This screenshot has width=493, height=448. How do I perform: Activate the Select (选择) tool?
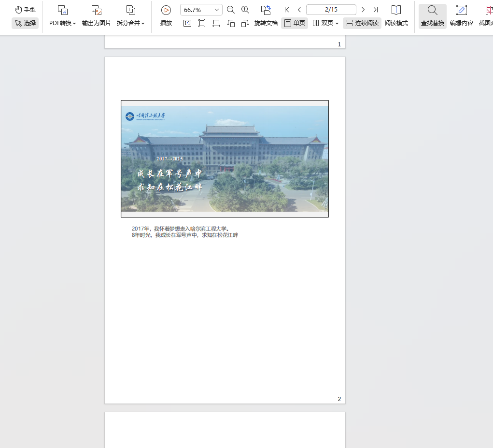point(25,23)
